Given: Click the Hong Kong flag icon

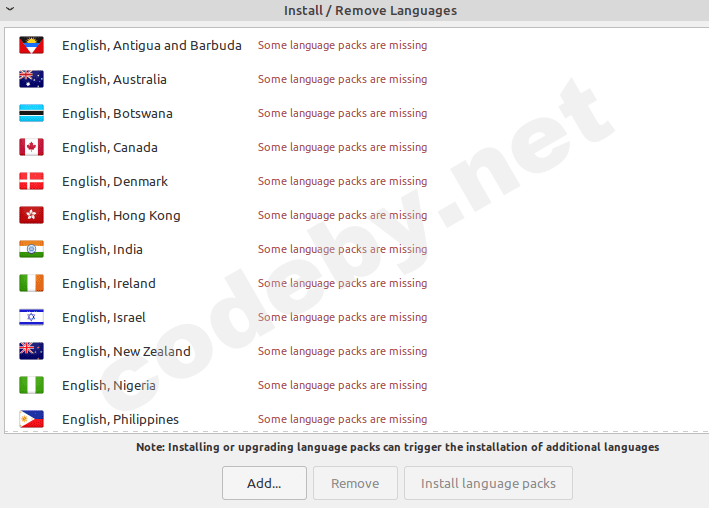Looking at the screenshot, I should [x=31, y=215].
